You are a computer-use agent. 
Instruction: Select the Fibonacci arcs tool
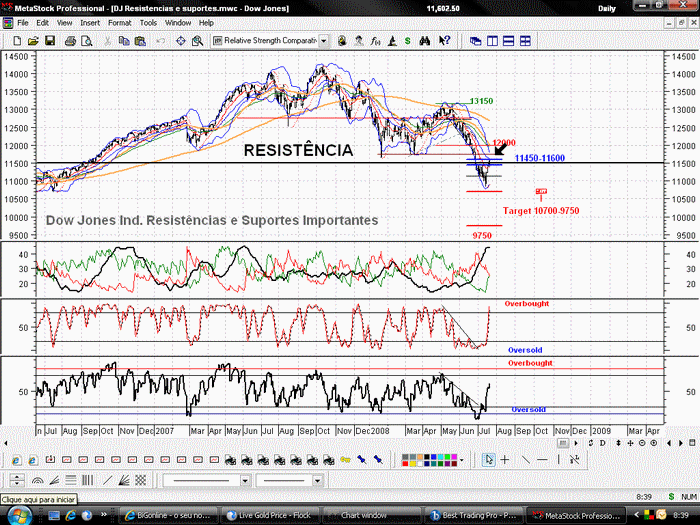38,480
